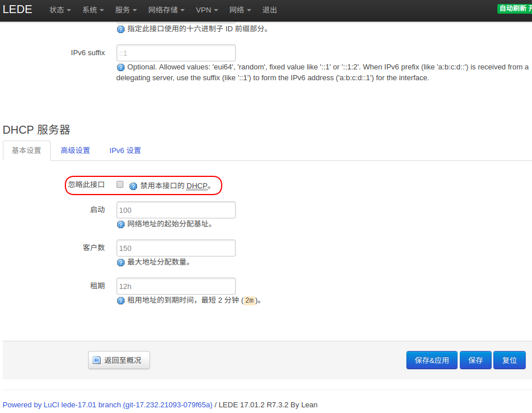
Task: Click the 保存&应用 button
Action: click(x=431, y=360)
